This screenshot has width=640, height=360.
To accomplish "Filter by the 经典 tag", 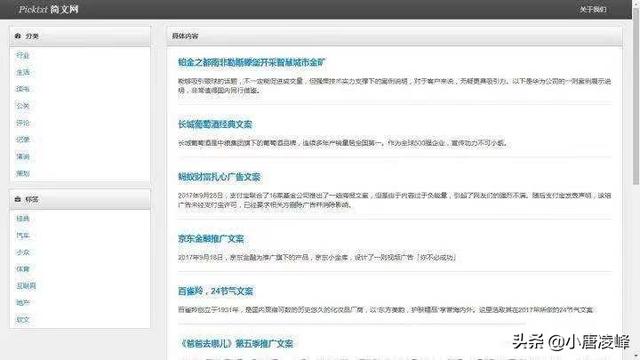I will [23, 219].
